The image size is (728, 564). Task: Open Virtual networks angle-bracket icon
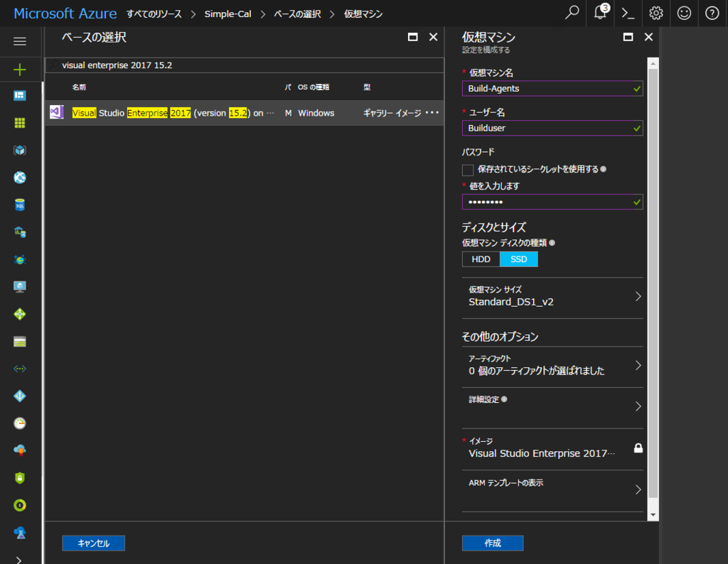[x=19, y=369]
